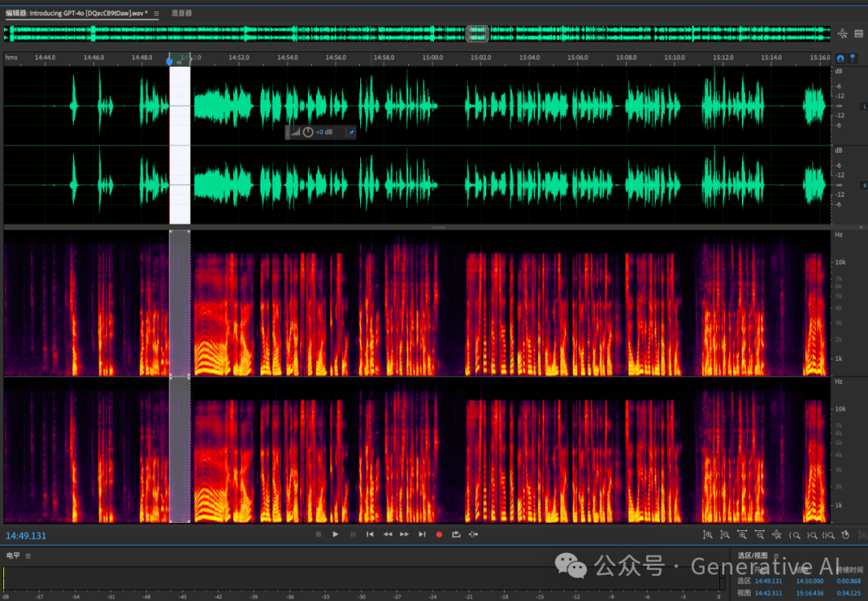Open the 电平 panel menu
868x601 pixels.
click(x=28, y=556)
